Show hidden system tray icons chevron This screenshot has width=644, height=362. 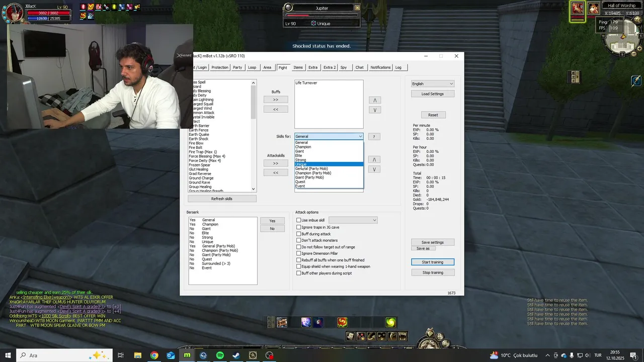coord(547,355)
